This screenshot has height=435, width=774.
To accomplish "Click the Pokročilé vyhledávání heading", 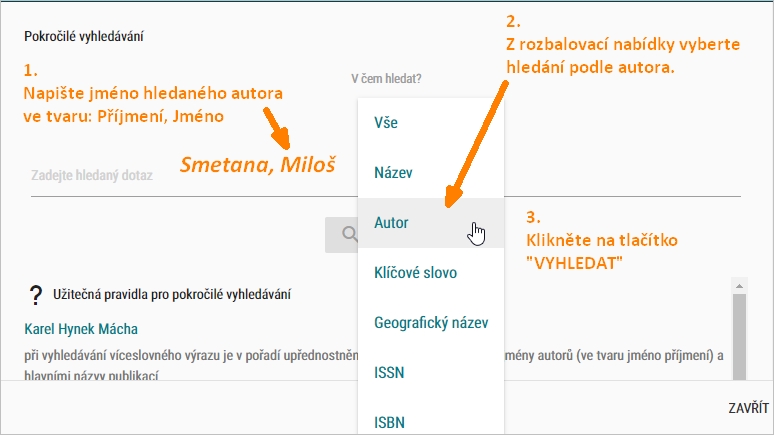I will pos(84,37).
